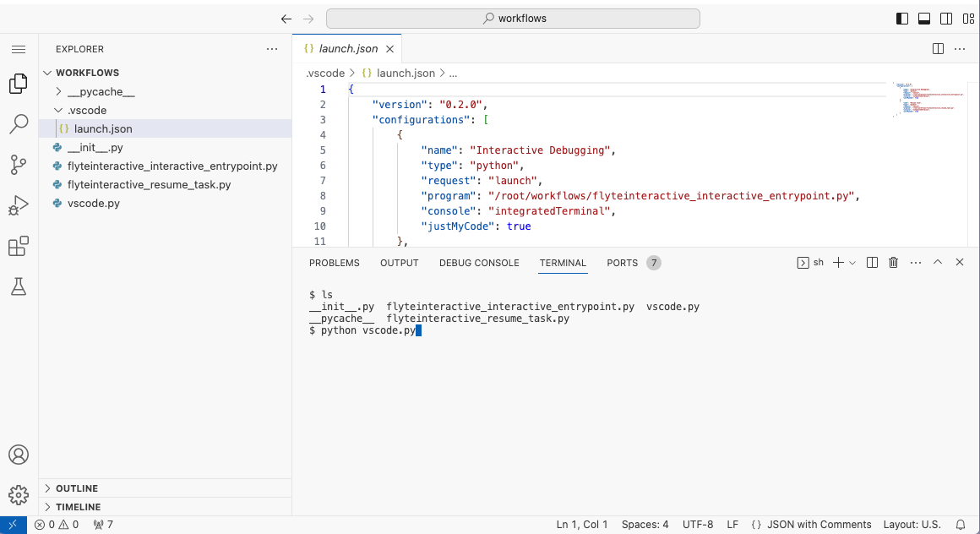
Task: Expand the __pycache__ folder
Action: pos(101,91)
